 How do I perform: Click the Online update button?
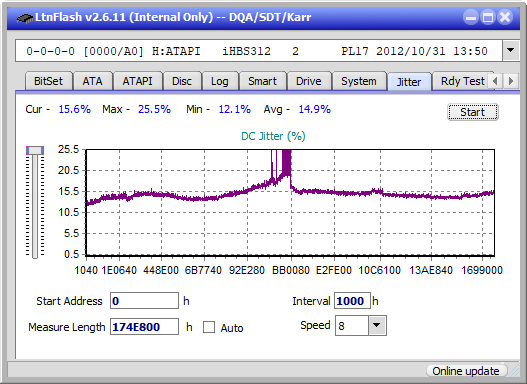[x=466, y=371]
